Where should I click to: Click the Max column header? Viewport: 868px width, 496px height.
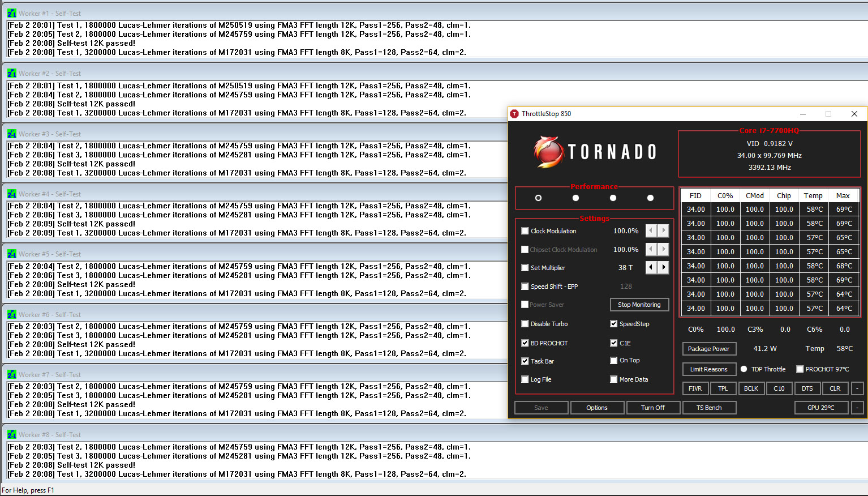click(843, 195)
